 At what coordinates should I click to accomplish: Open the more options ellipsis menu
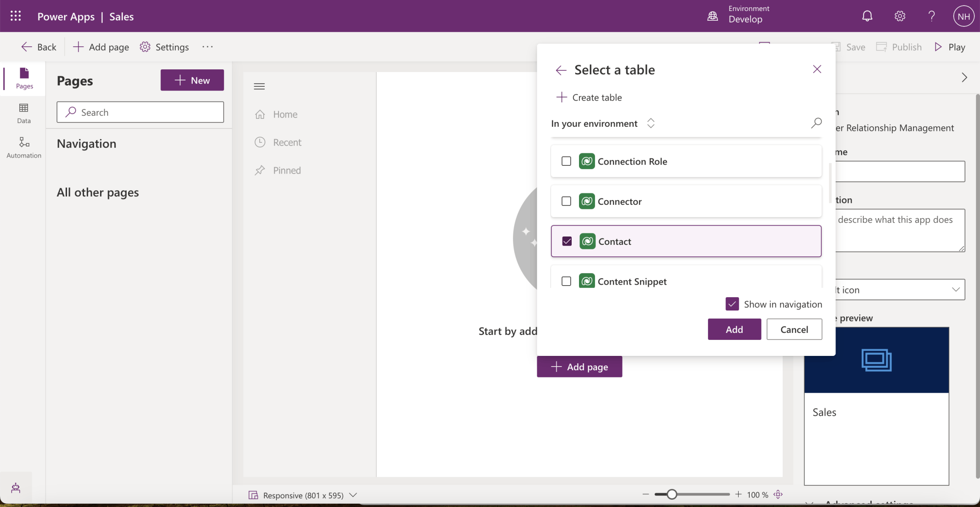pyautogui.click(x=207, y=46)
